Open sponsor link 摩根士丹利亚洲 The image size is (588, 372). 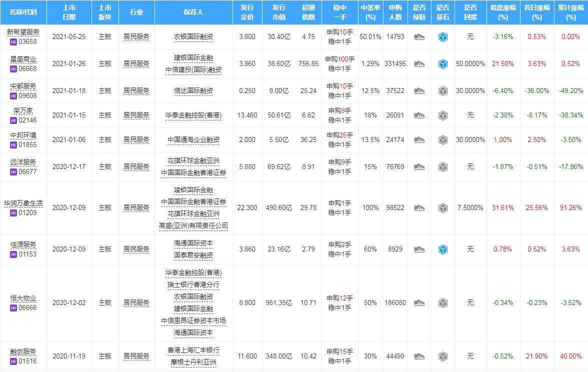[193, 362]
